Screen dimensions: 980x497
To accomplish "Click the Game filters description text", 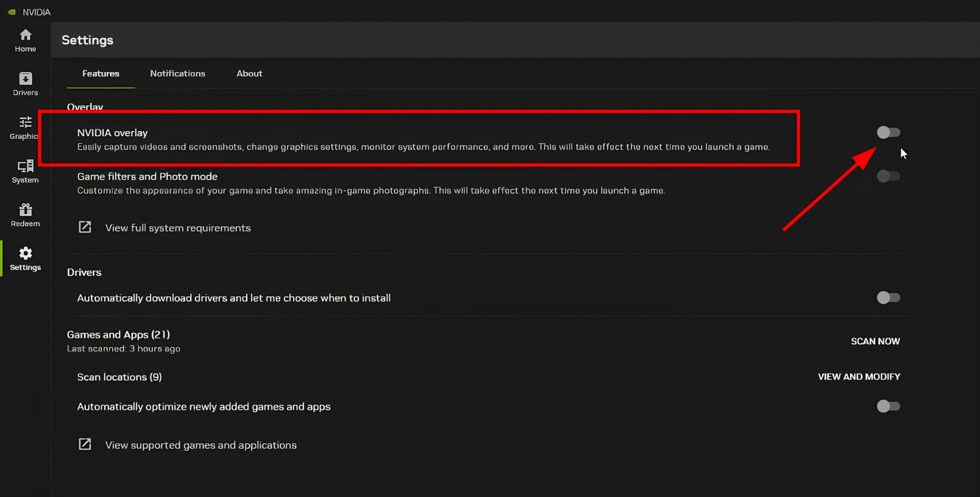I will click(371, 191).
